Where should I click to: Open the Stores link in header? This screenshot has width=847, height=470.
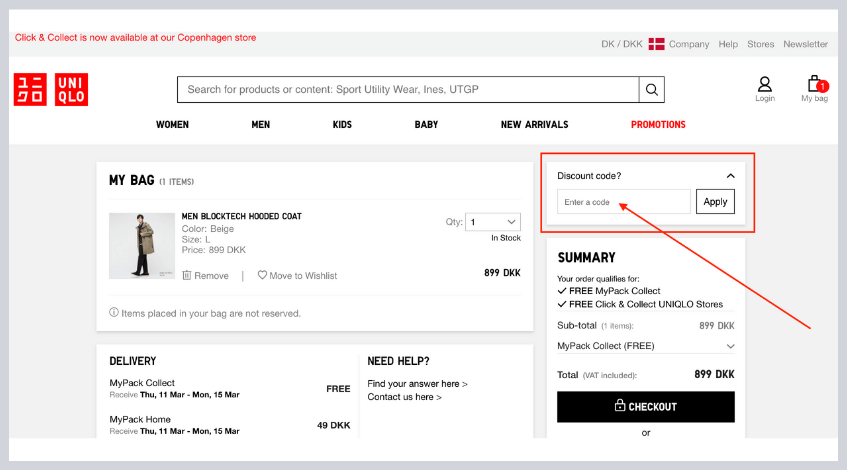[x=760, y=44]
